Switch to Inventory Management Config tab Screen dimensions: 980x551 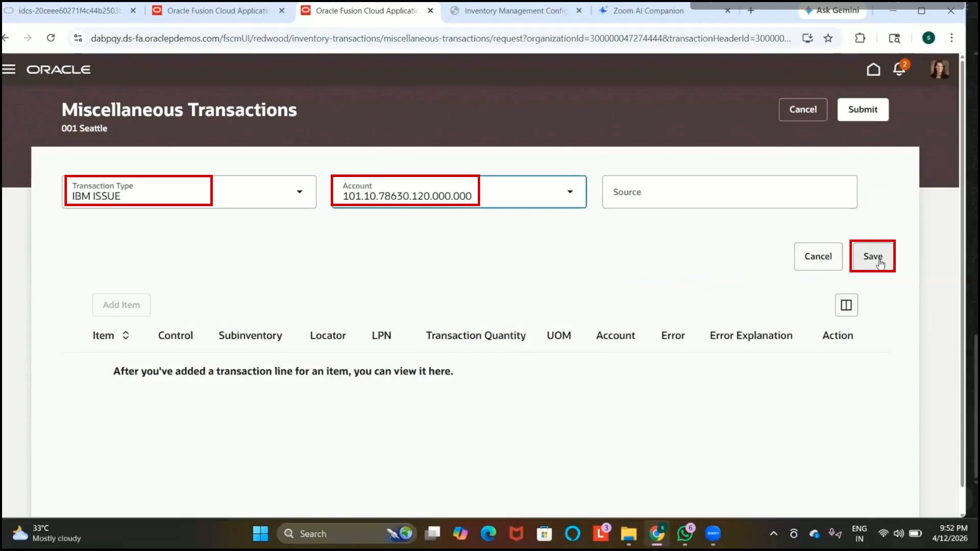(516, 11)
